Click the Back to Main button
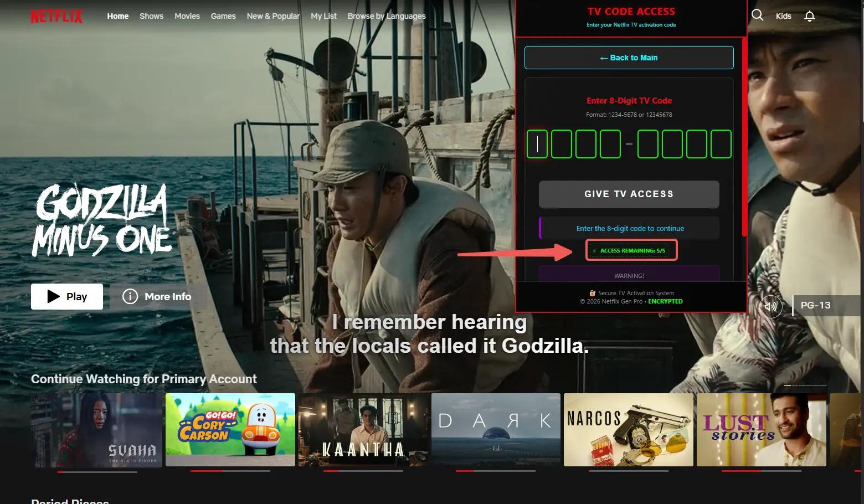Screen dimensions: 864x504 coord(629,58)
